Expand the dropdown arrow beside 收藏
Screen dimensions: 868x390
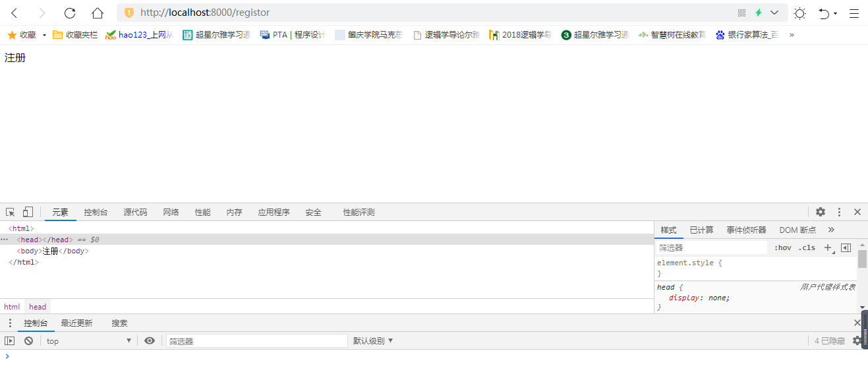pos(44,35)
